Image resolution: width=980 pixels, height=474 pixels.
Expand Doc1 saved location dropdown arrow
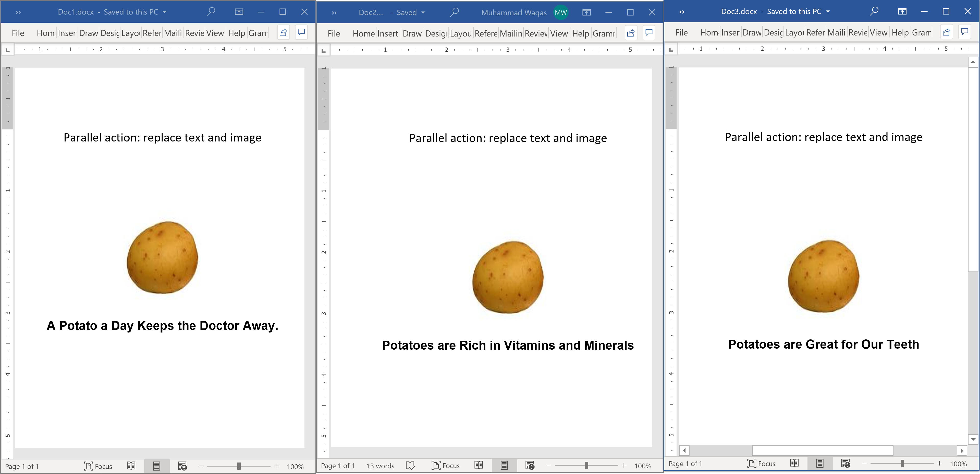click(165, 12)
